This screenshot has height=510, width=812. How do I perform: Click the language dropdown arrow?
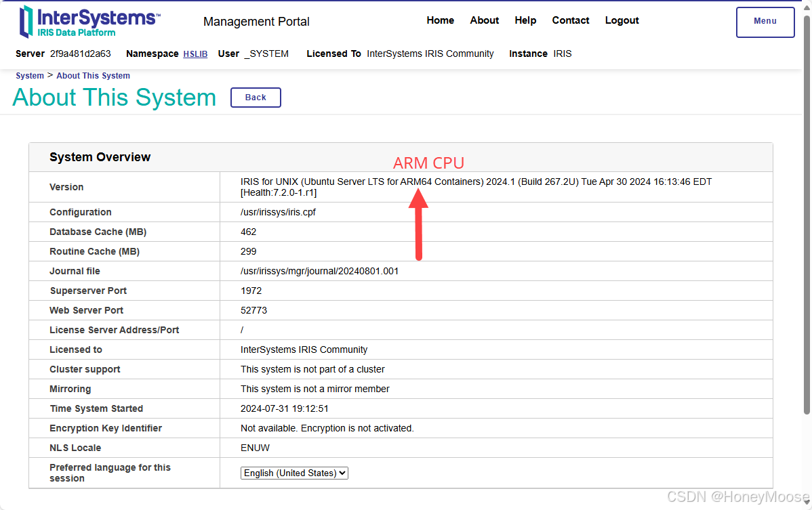pyautogui.click(x=343, y=473)
